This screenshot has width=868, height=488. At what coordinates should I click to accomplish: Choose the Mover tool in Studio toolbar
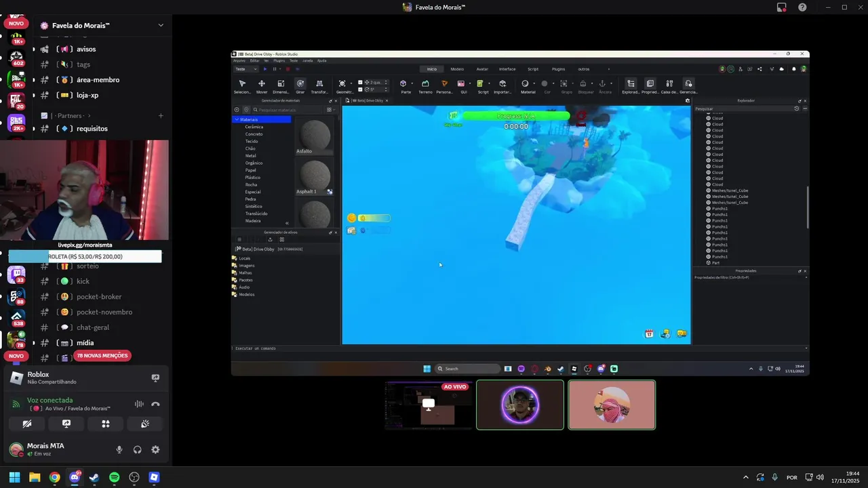pyautogui.click(x=262, y=86)
